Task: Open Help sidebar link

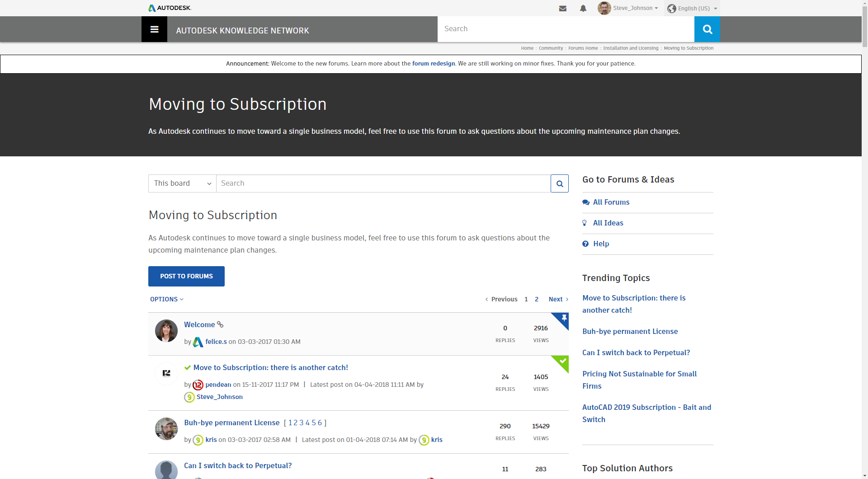Action: [x=601, y=244]
